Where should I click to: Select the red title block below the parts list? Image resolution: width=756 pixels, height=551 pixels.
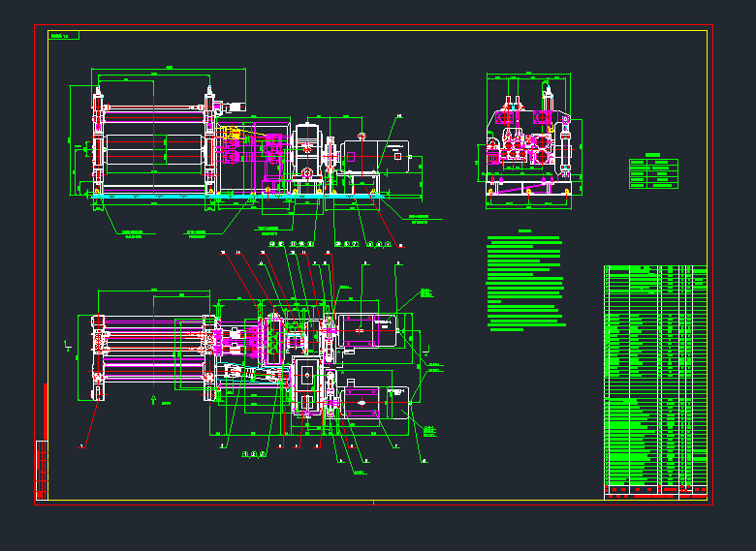654,491
